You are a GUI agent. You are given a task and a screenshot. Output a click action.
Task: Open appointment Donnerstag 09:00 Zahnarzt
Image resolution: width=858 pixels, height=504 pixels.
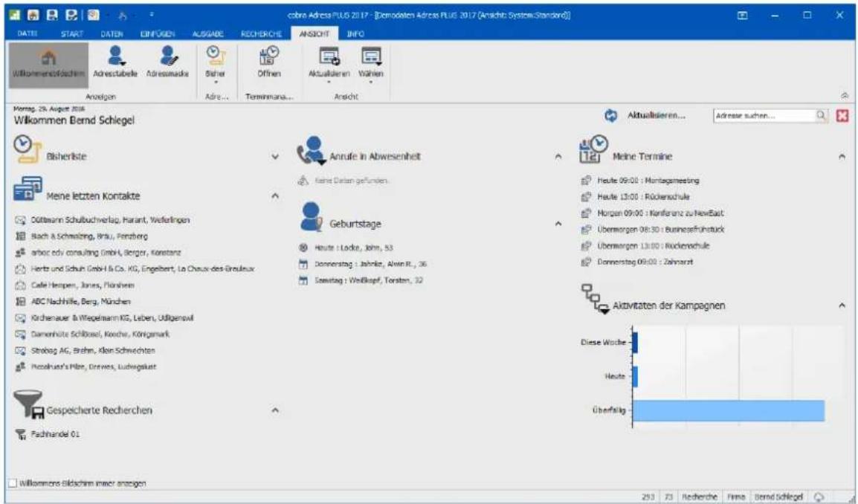click(x=645, y=262)
